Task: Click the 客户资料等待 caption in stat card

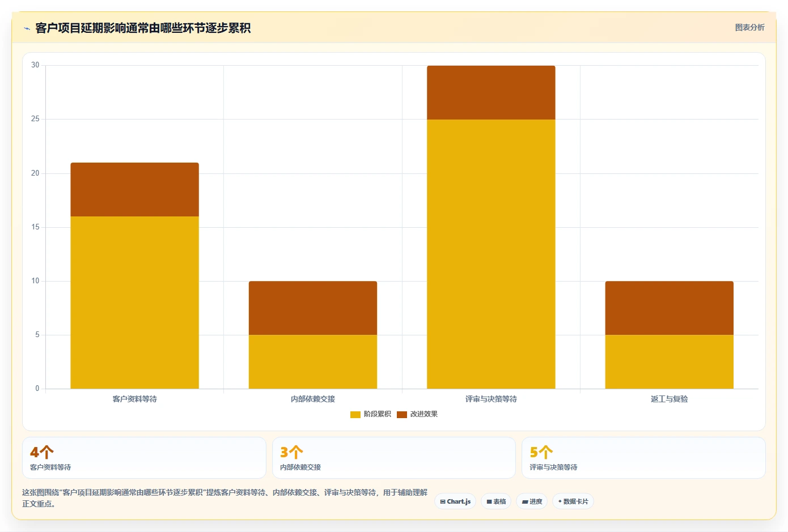Action: tap(50, 467)
